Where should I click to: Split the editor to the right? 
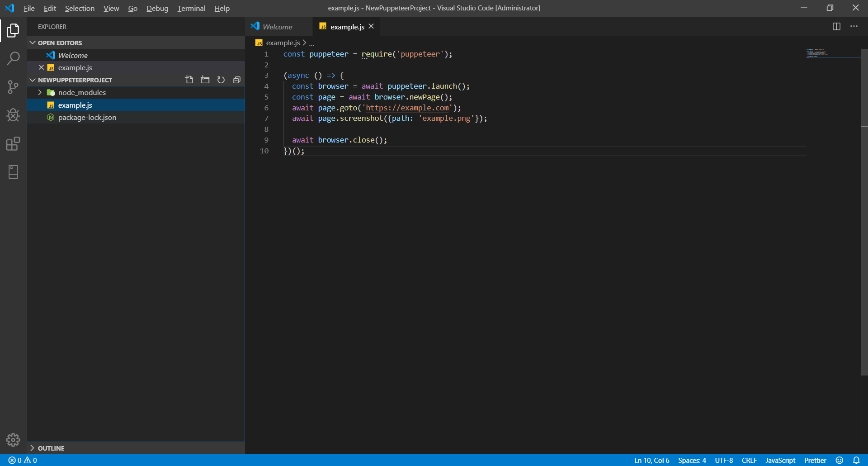pos(836,27)
